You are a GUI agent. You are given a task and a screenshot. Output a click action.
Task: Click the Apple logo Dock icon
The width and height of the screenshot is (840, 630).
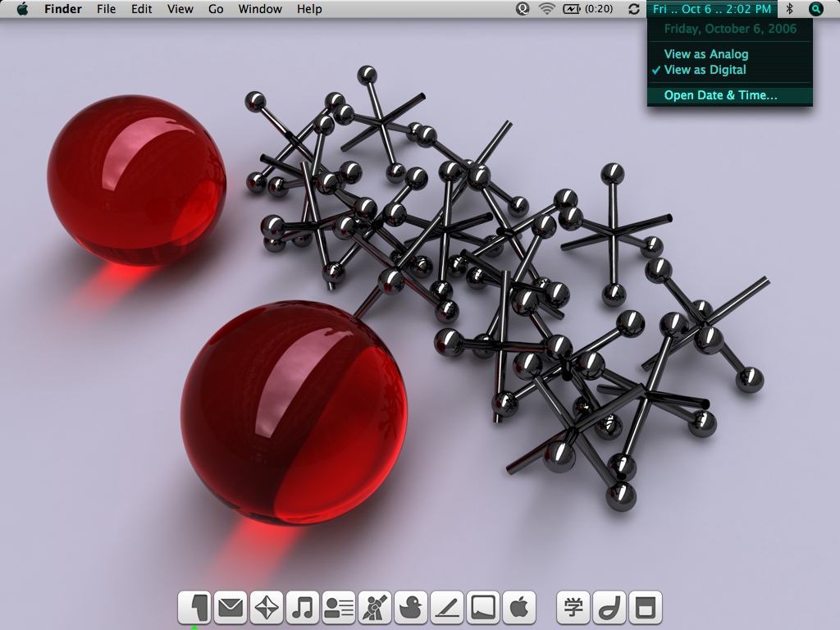(519, 608)
